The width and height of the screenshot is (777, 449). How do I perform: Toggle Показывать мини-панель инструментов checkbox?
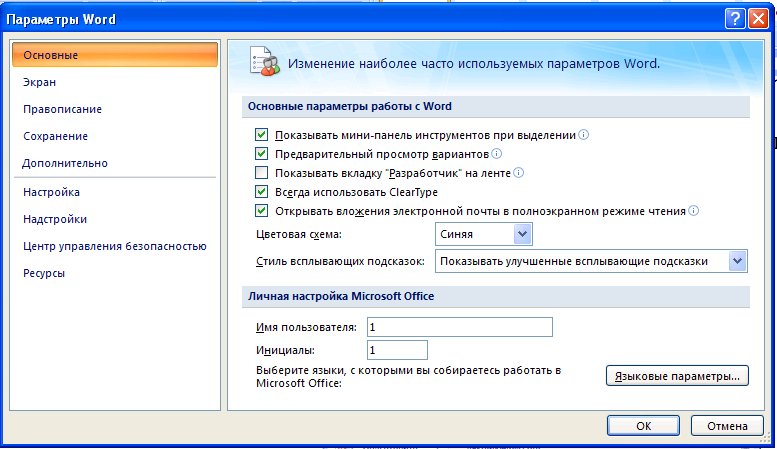pos(261,135)
